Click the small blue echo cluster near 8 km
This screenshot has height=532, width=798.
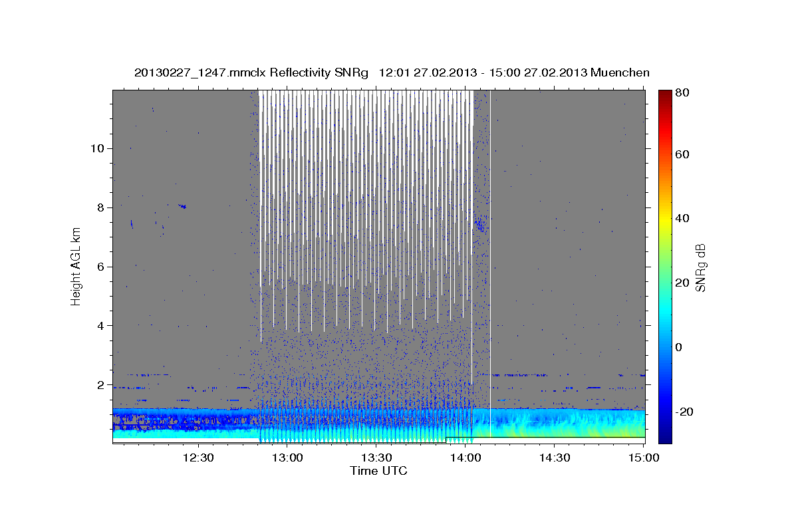(x=182, y=206)
